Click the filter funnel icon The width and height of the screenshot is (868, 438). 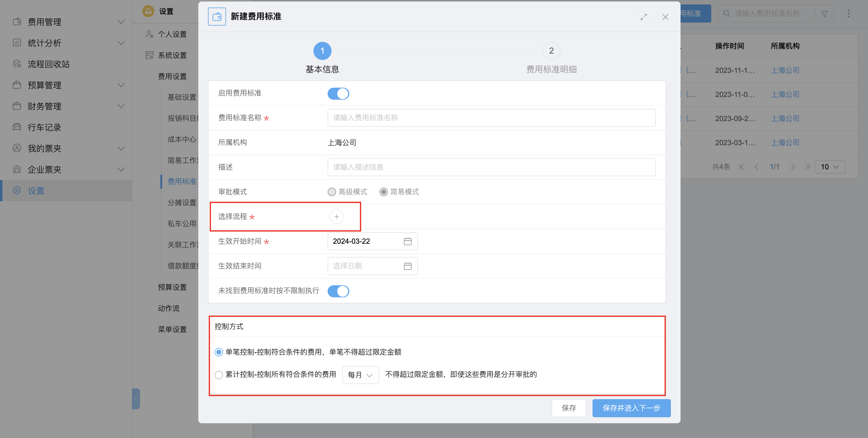pos(824,14)
